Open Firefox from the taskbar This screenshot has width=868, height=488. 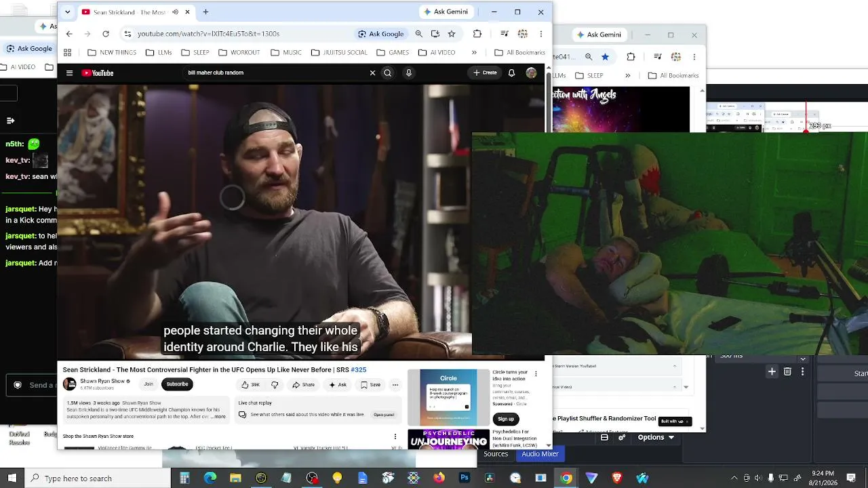pos(439,479)
